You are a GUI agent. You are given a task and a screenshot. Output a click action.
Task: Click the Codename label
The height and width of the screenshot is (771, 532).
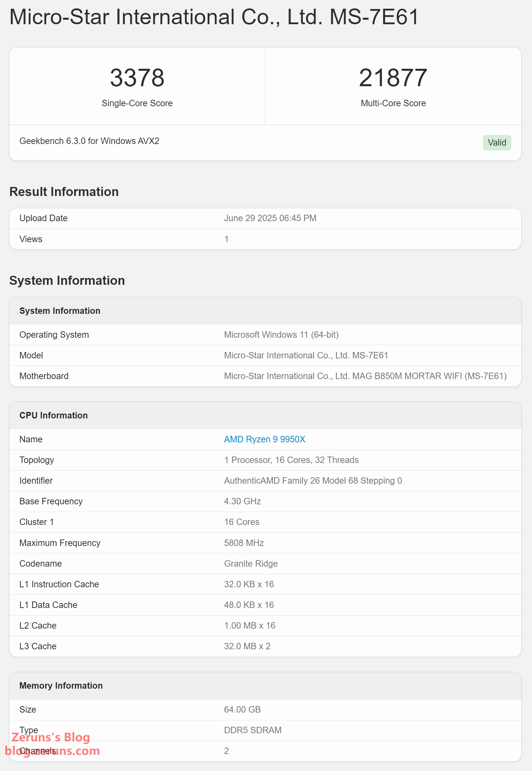tap(40, 563)
